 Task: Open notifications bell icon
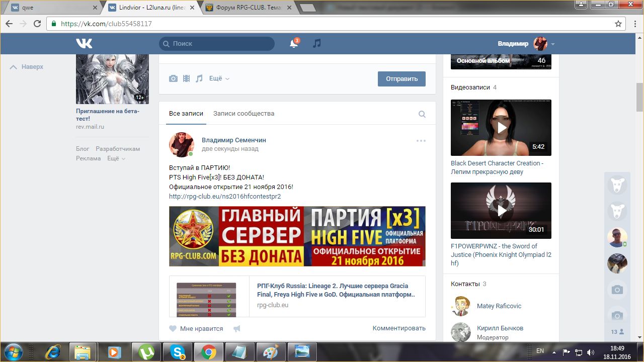click(294, 43)
